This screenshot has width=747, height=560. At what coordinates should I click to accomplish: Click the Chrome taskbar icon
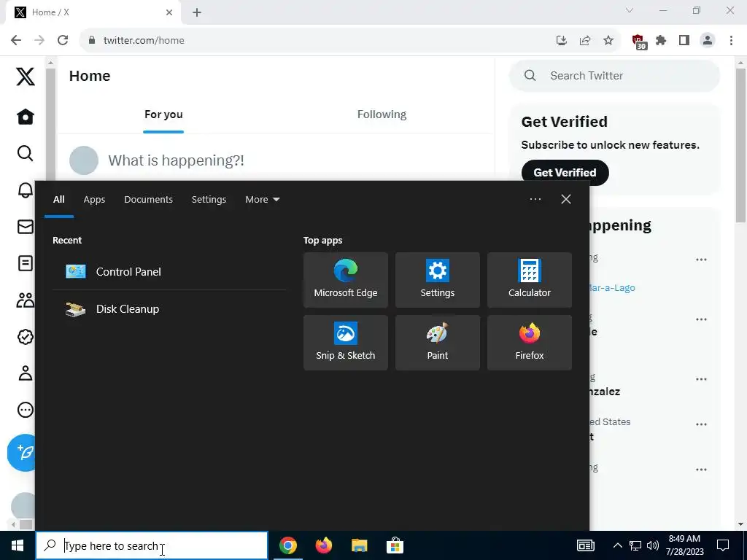287,545
